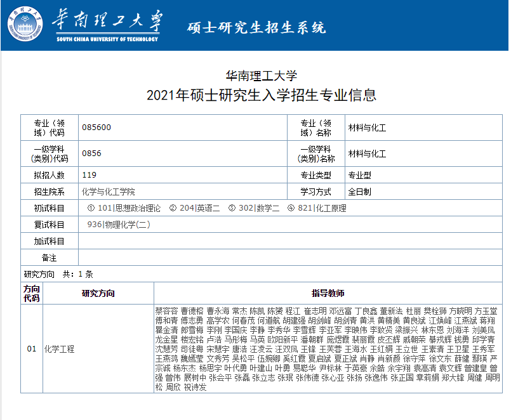Click advisor name 郑大锋
Viewport: 511px width, 420px height.
(x=453, y=377)
